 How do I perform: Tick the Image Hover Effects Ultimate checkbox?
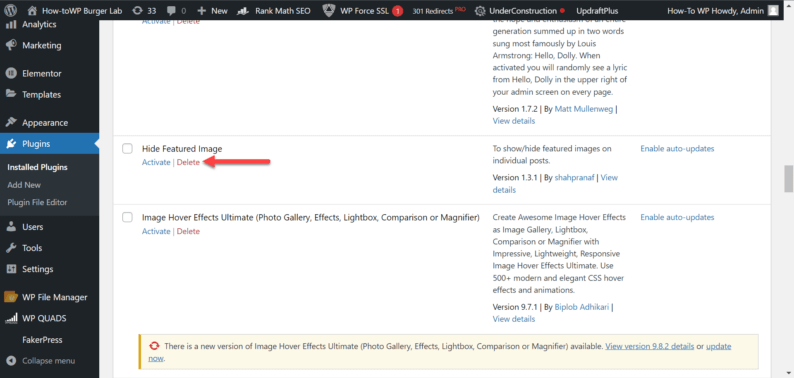128,217
